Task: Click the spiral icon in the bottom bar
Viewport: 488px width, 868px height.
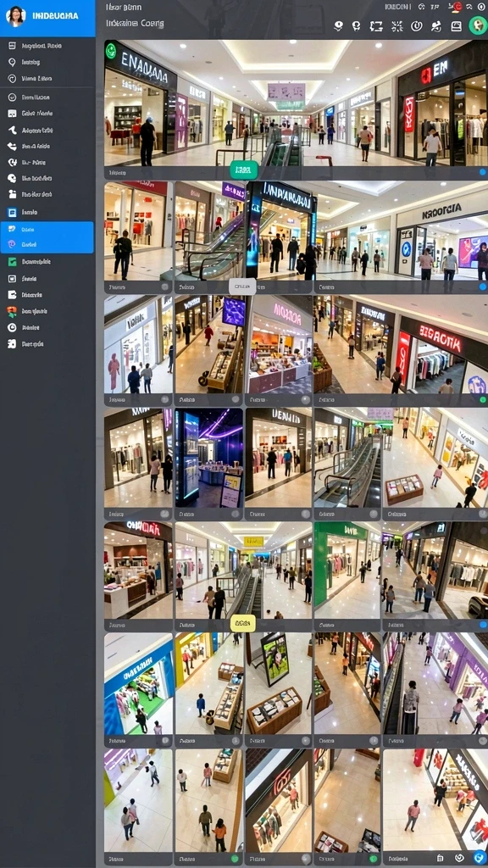Action: 459,858
